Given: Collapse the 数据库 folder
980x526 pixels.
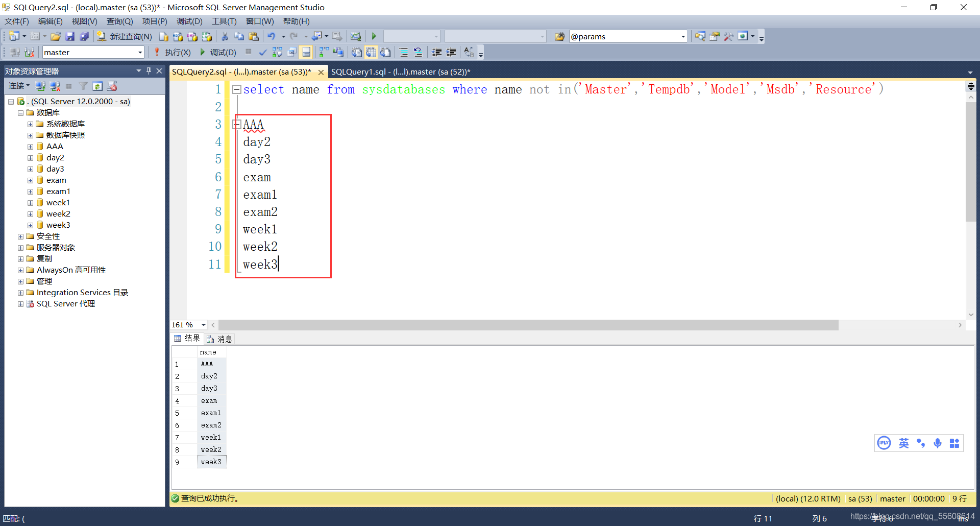Looking at the screenshot, I should pyautogui.click(x=20, y=113).
